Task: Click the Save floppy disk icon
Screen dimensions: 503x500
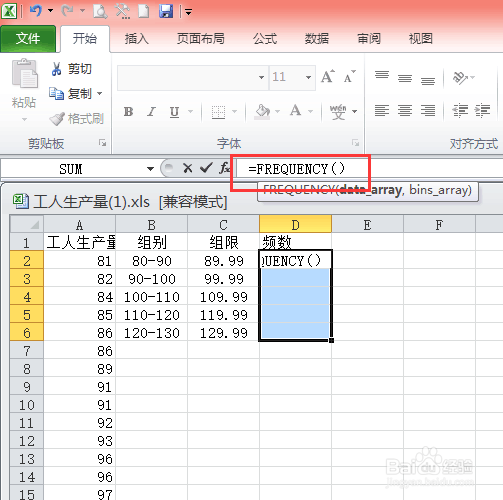Action: pyautogui.click(x=166, y=11)
